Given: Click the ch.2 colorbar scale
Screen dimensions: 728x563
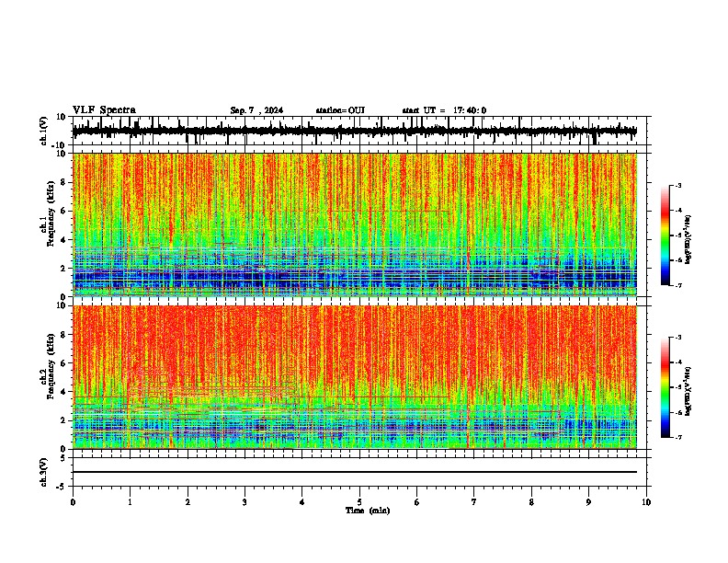Looking at the screenshot, I should pyautogui.click(x=665, y=387).
